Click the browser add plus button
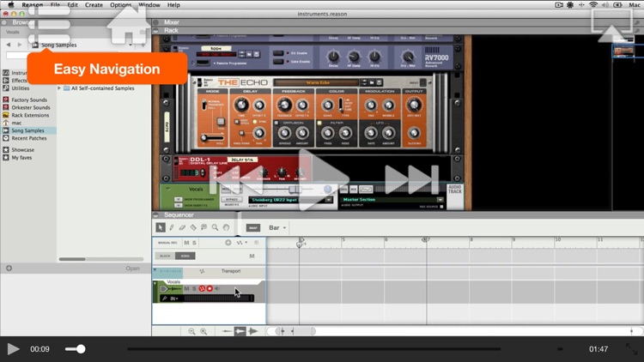Viewport: 644px width, 362px height. coord(9,268)
